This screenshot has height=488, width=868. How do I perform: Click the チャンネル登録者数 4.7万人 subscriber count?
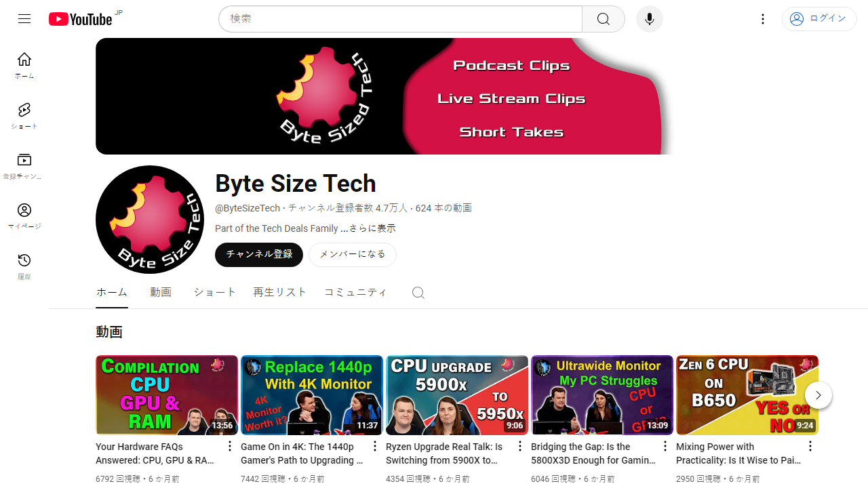348,208
